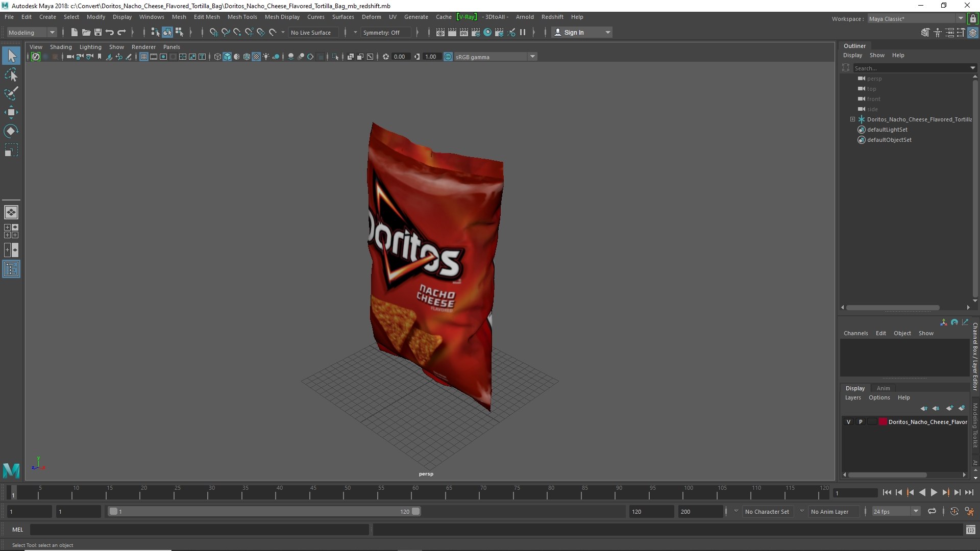Click the time range slider bar
Screen dimensions: 980x551
pos(264,511)
